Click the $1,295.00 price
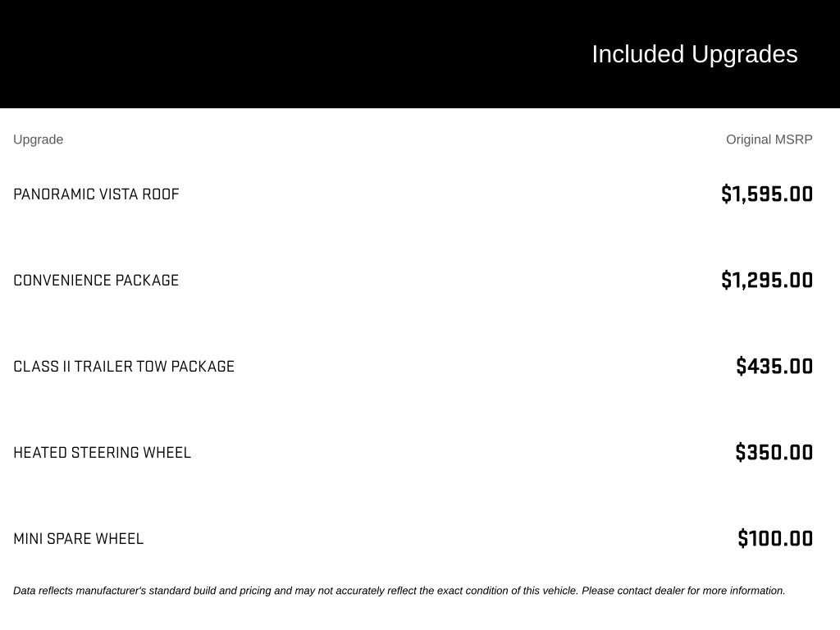The image size is (840, 630). point(767,281)
